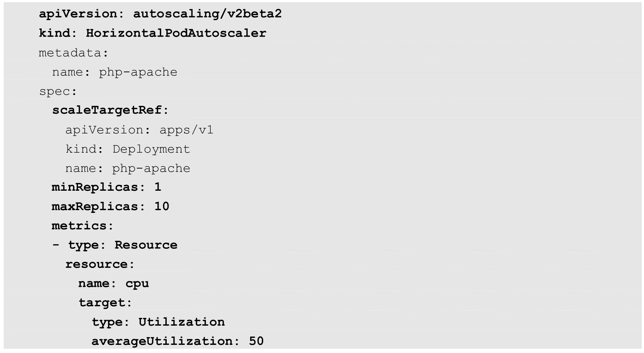Click the Deployment kind value
The height and width of the screenshot is (353, 644).
(x=151, y=149)
